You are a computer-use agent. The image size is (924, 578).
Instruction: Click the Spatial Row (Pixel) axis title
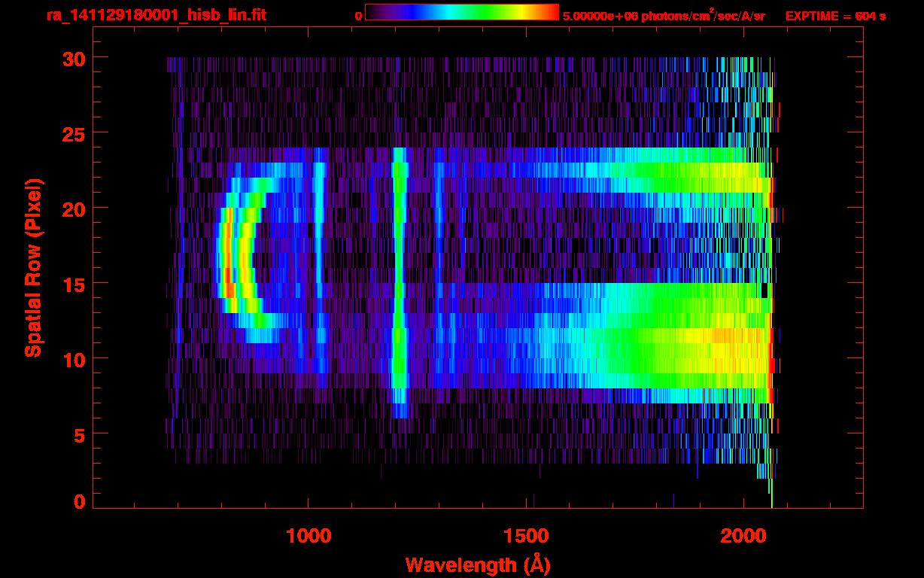pyautogui.click(x=33, y=268)
